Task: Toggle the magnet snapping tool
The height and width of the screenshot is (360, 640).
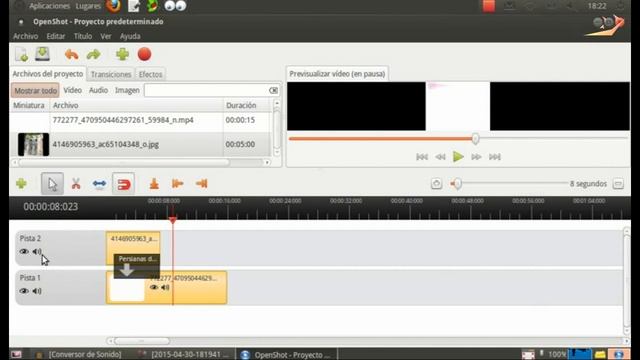Action: 123,184
